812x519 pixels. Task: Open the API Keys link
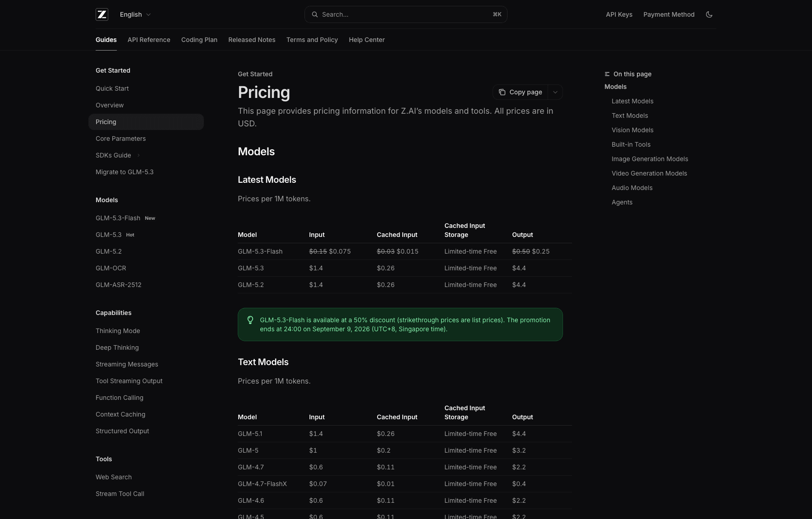point(619,14)
